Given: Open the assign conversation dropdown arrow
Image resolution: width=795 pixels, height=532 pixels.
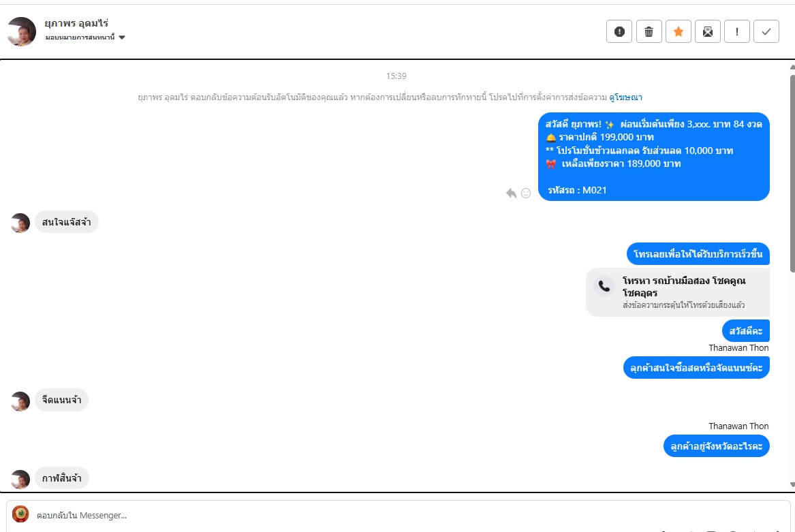Looking at the screenshot, I should coord(122,37).
